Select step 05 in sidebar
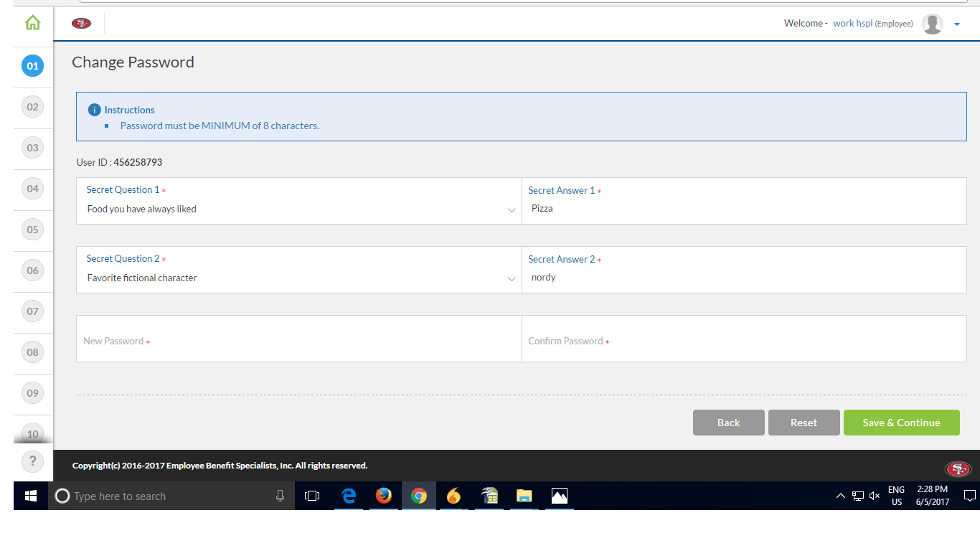Screen dimensions: 980x551 click(x=33, y=230)
